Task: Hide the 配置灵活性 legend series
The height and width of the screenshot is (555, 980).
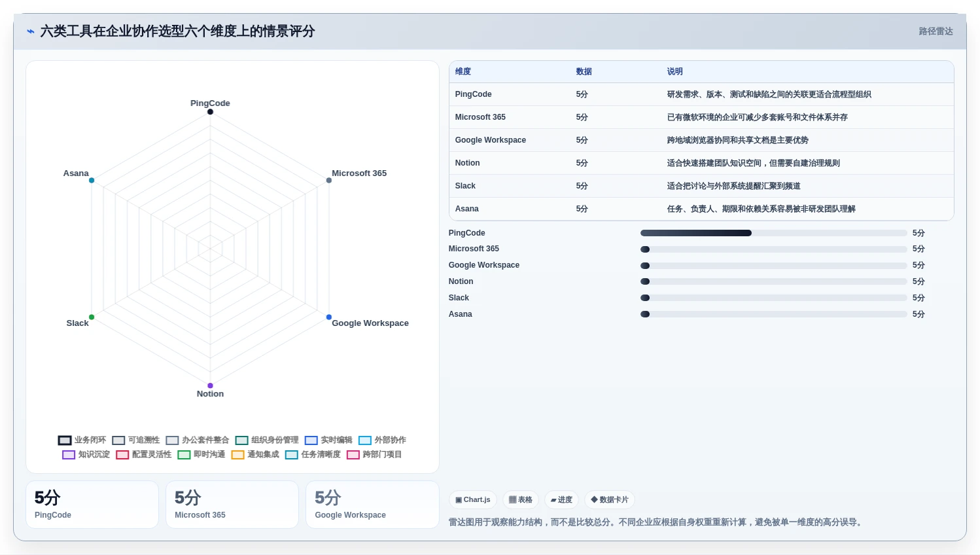Action: tap(143, 455)
